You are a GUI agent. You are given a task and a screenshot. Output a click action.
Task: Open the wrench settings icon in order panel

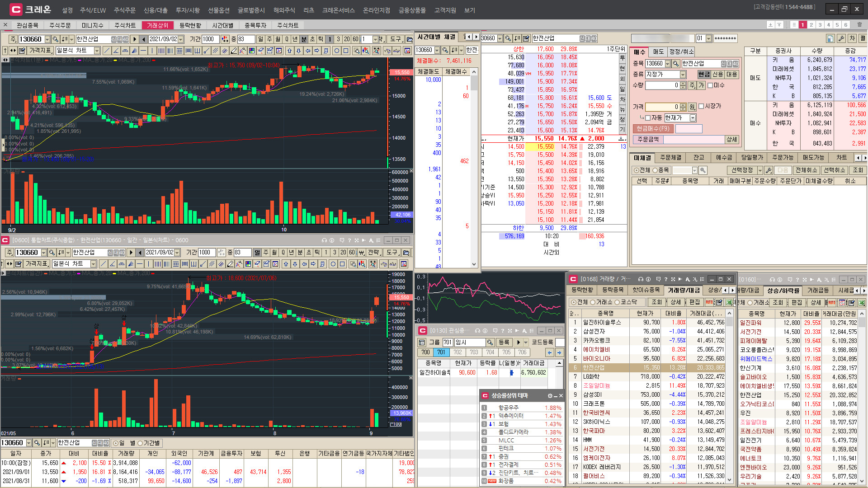click(x=841, y=38)
